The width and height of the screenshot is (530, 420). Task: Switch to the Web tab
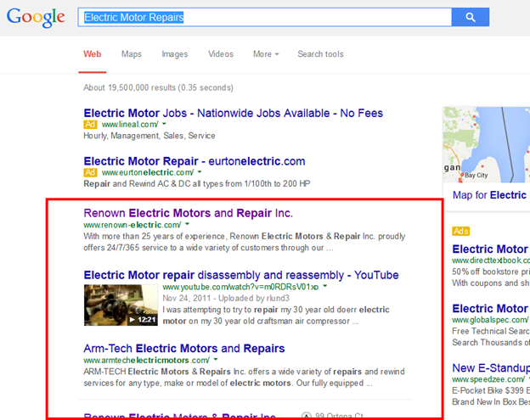point(93,54)
